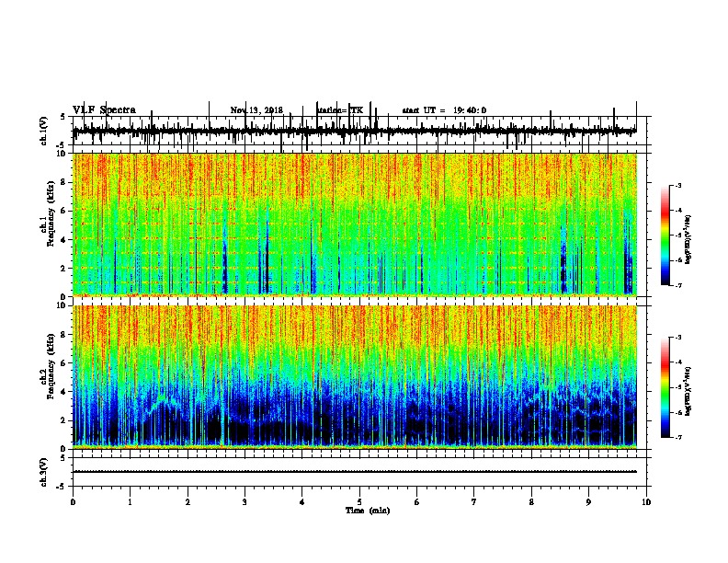Click the "start UT = 19:40:0" header text
This screenshot has height=563, width=728.
pos(444,110)
